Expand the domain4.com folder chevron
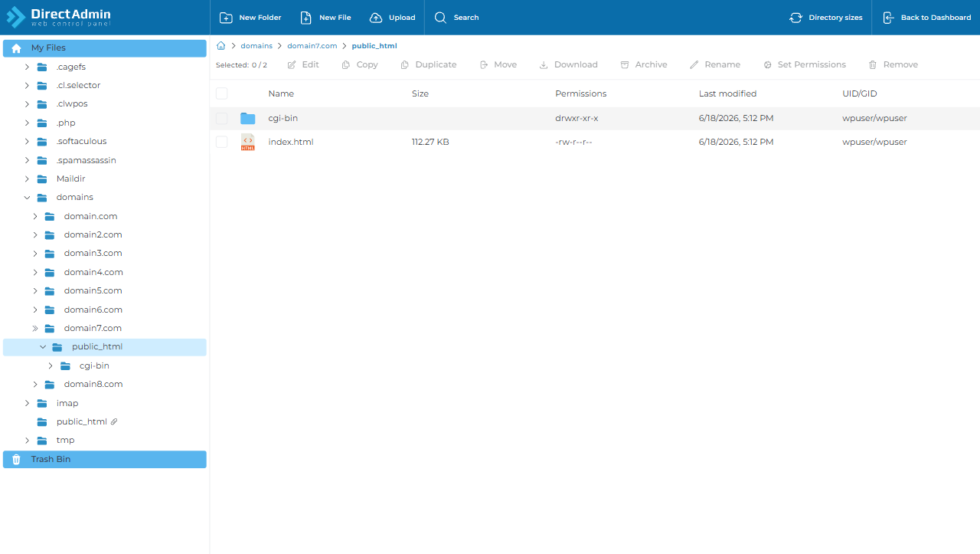Viewport: 980px width, 554px height. pos(34,272)
